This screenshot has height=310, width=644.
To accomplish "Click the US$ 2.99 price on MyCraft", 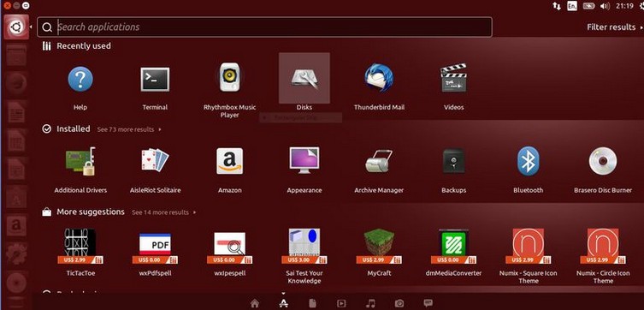I will (374, 259).
